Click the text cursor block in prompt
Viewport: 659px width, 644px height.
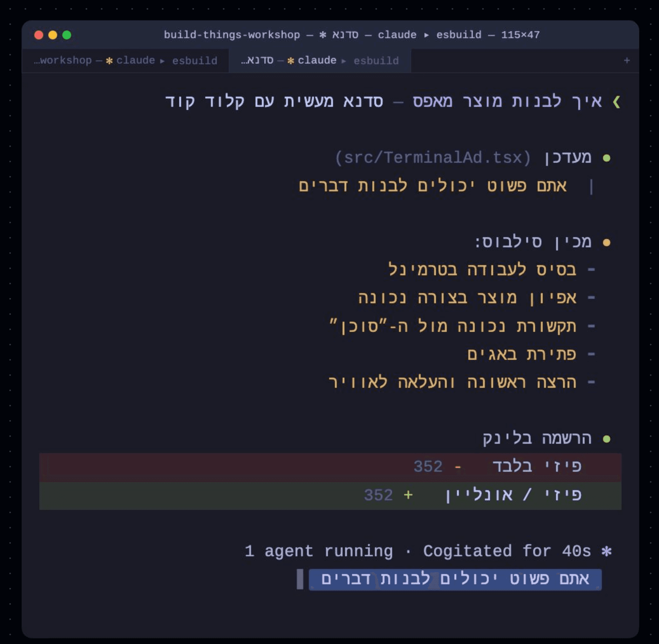tap(300, 579)
